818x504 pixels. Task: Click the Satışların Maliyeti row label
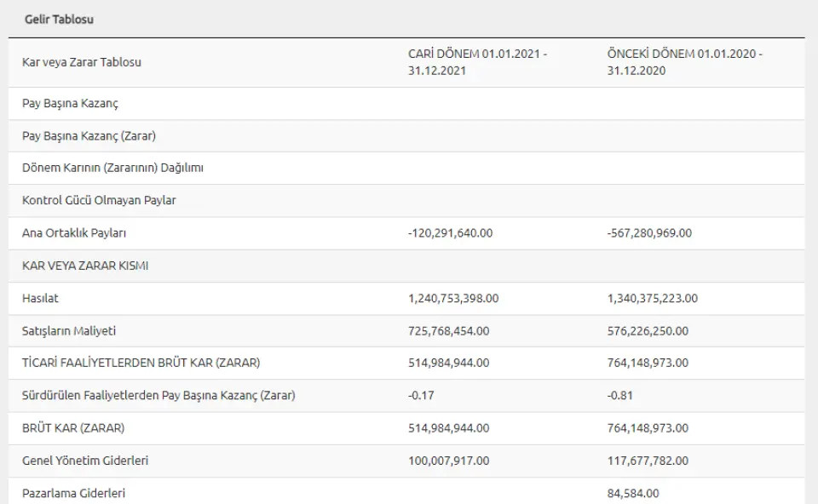point(71,330)
